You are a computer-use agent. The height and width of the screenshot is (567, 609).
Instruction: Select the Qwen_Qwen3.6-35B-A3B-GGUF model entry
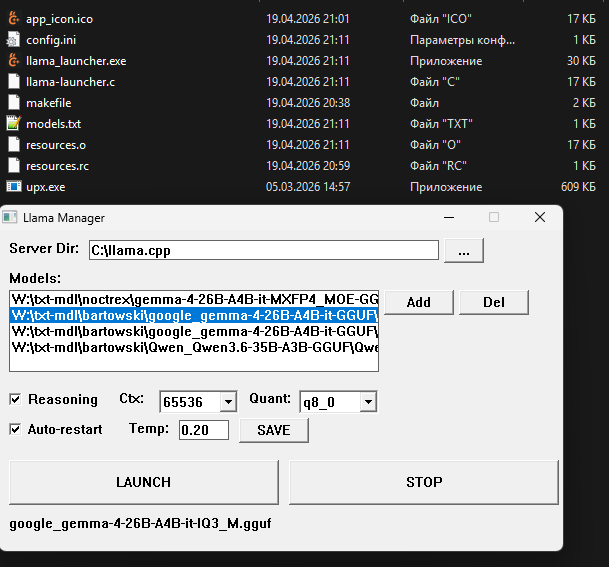(x=194, y=347)
